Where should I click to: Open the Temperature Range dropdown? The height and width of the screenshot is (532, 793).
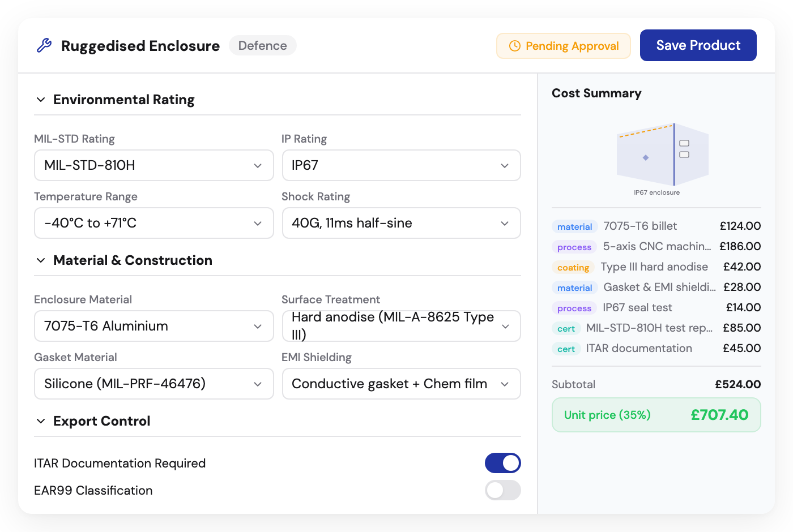[x=154, y=223]
